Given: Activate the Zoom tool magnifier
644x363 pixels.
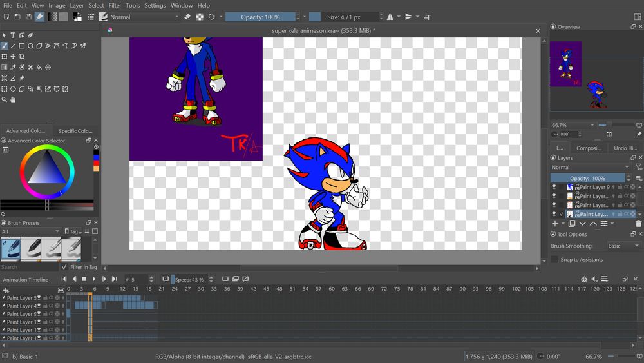Looking at the screenshot, I should point(5,100).
